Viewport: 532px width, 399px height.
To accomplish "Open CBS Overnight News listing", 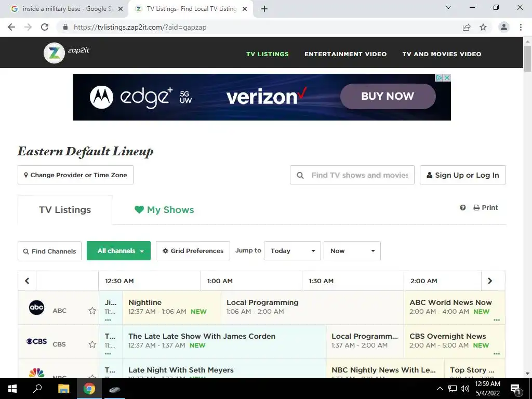I will click(x=454, y=341).
